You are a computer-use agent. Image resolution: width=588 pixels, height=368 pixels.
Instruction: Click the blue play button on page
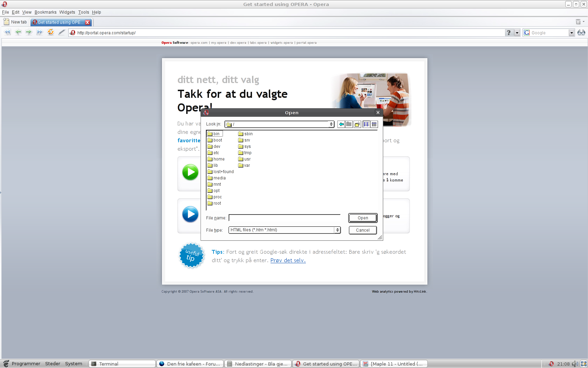[190, 214]
